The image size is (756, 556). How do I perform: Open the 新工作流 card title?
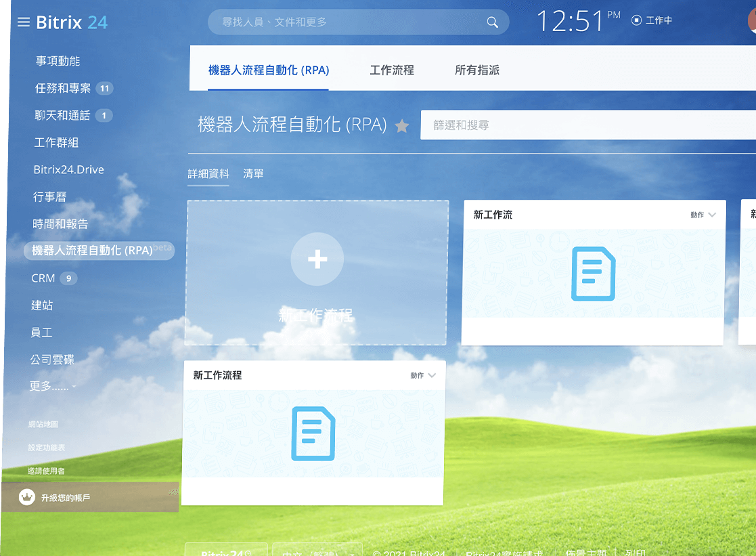click(x=493, y=215)
